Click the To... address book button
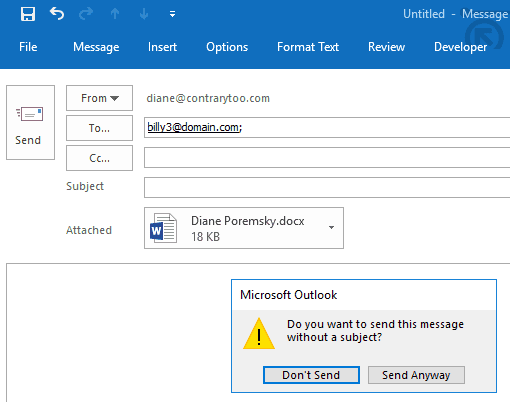Image resolution: width=510 pixels, height=402 pixels. click(x=99, y=128)
